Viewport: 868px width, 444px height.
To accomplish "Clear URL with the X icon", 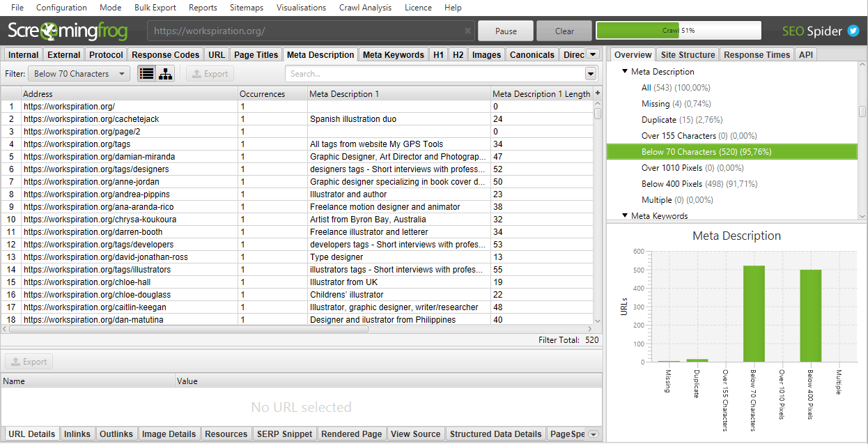I will coord(467,31).
